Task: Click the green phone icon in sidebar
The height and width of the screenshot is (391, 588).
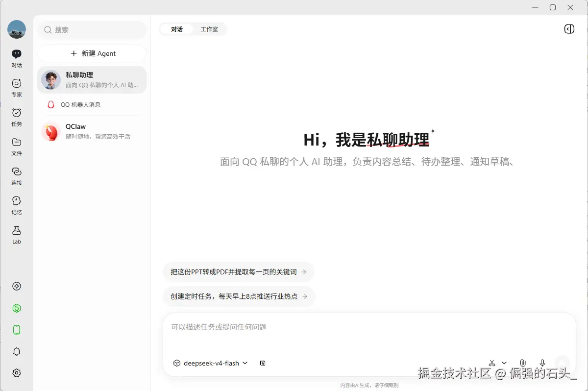Action: [17, 330]
